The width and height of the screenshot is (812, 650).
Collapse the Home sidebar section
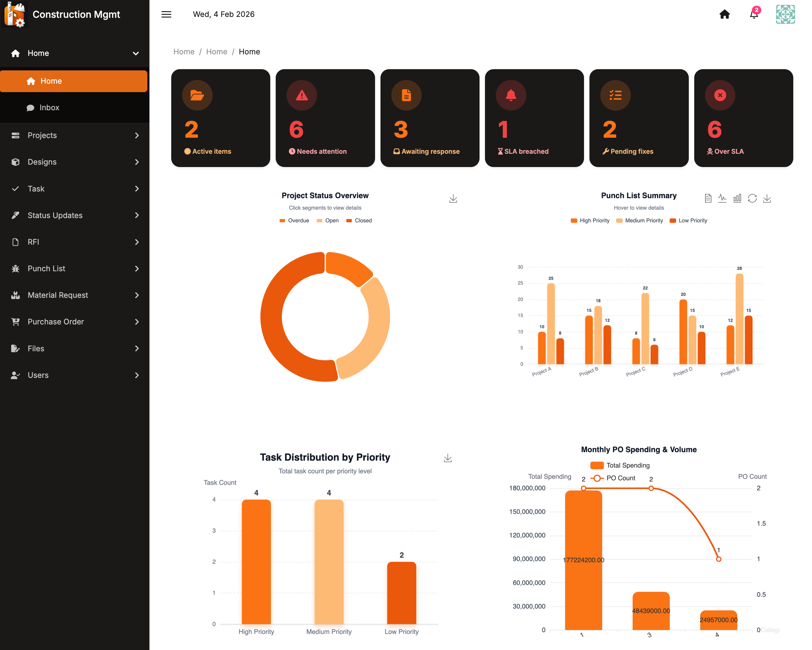tap(75, 53)
